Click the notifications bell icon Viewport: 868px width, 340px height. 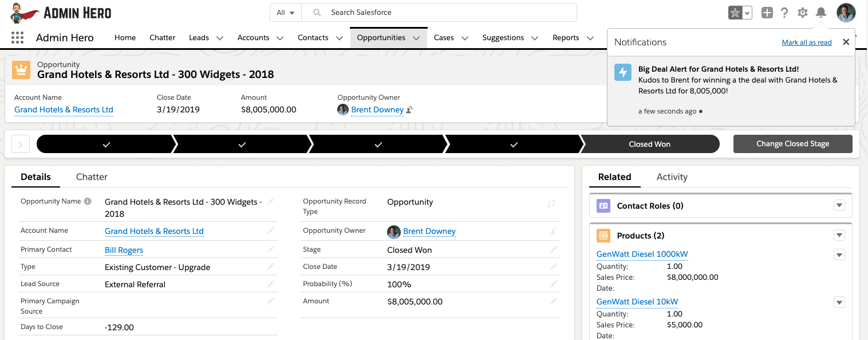pyautogui.click(x=821, y=13)
